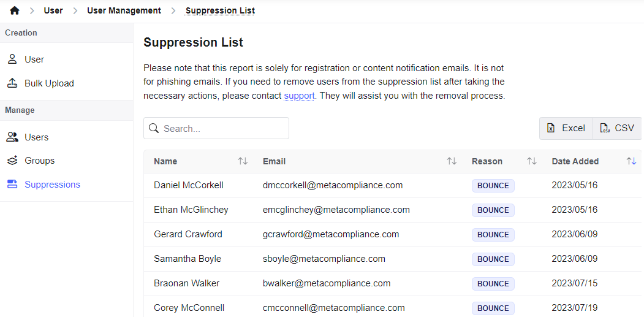Toggle Date Added sort order arrows
This screenshot has height=317, width=644.
click(x=631, y=161)
